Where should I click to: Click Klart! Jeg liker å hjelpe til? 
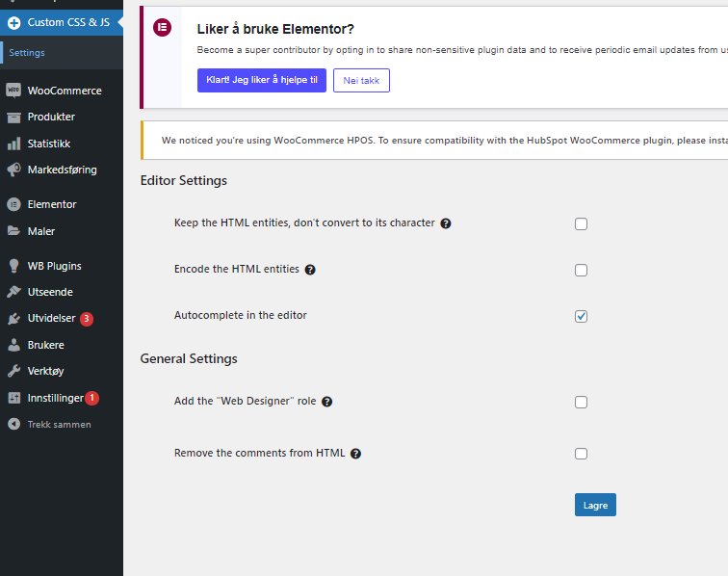click(262, 80)
